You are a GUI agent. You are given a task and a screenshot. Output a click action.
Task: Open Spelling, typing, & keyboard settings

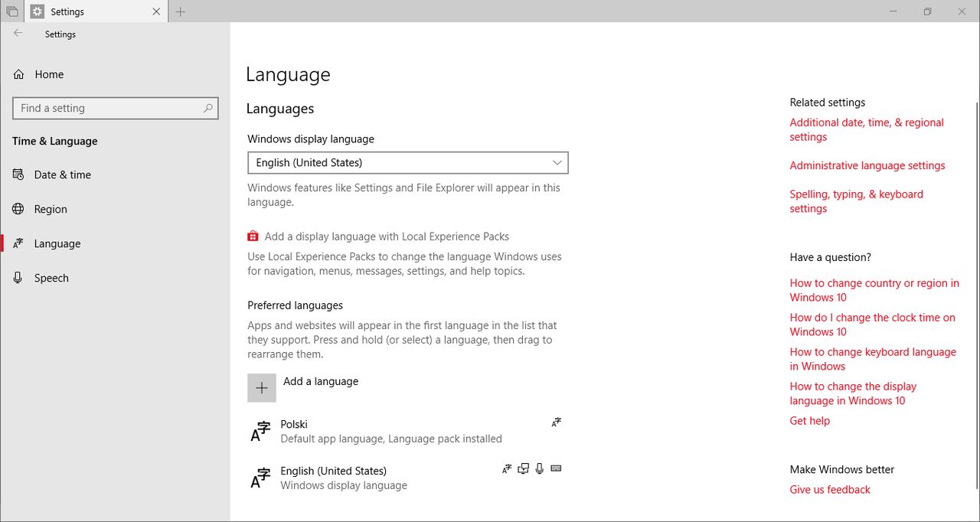point(857,201)
